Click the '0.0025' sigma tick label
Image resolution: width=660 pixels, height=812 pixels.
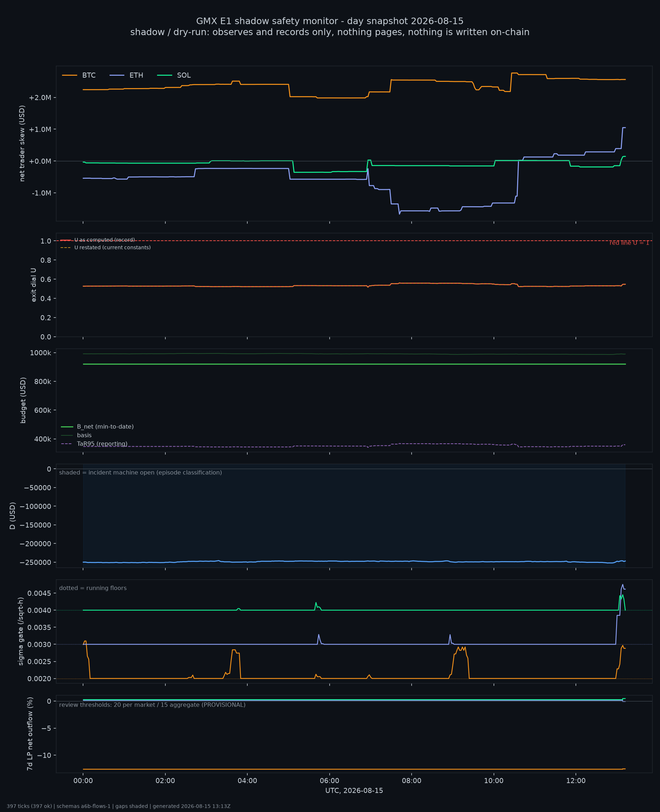pyautogui.click(x=39, y=662)
